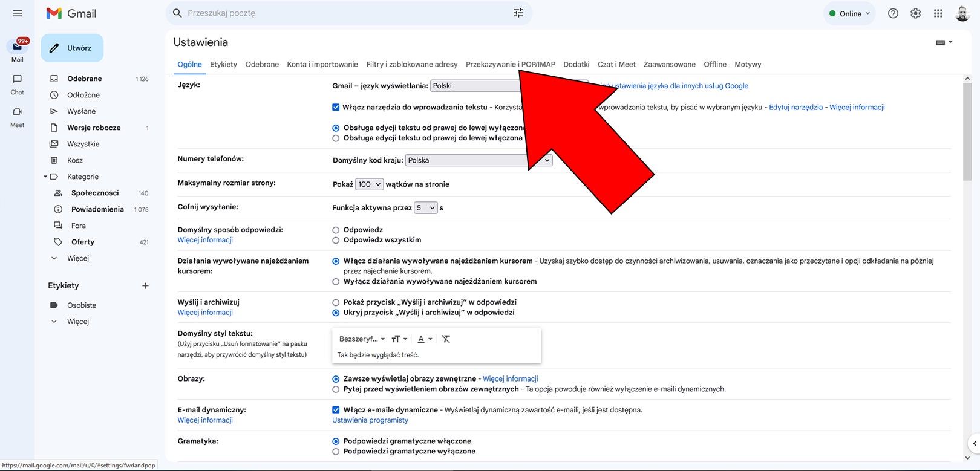Collapse the Kategorie tree arrow
This screenshot has width=980, height=471.
click(x=45, y=177)
